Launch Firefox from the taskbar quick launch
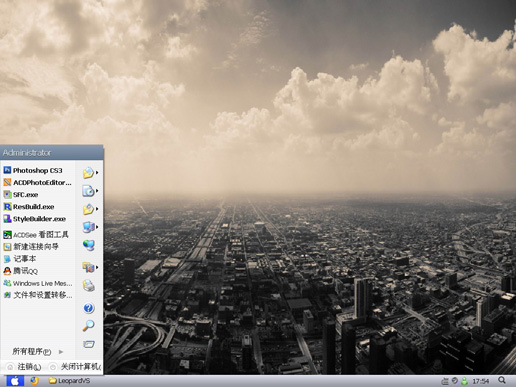The height and width of the screenshot is (387, 516). pyautogui.click(x=34, y=381)
